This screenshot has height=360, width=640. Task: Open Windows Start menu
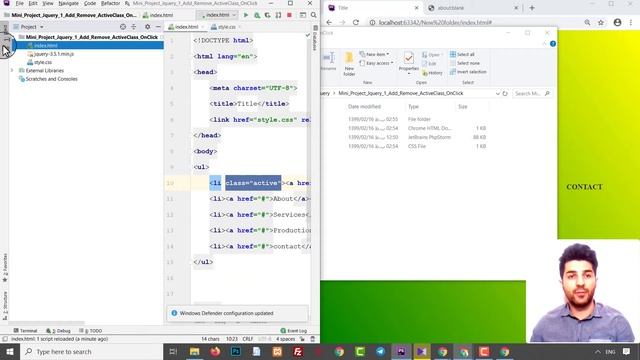click(x=10, y=351)
